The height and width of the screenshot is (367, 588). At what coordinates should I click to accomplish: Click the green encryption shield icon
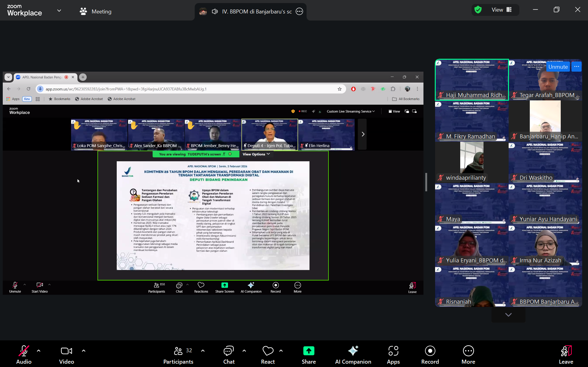click(x=478, y=10)
